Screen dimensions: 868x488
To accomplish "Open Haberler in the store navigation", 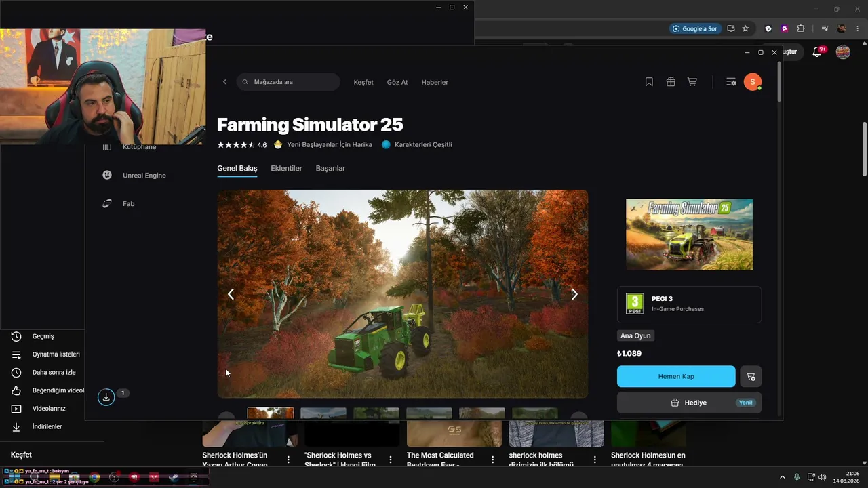I will pyautogui.click(x=435, y=82).
